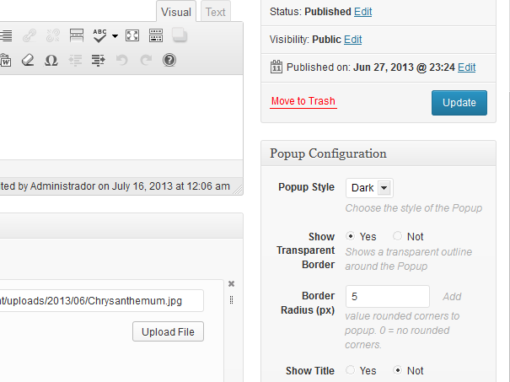
Task: Switch to the Text editor tab
Action: coord(215,12)
